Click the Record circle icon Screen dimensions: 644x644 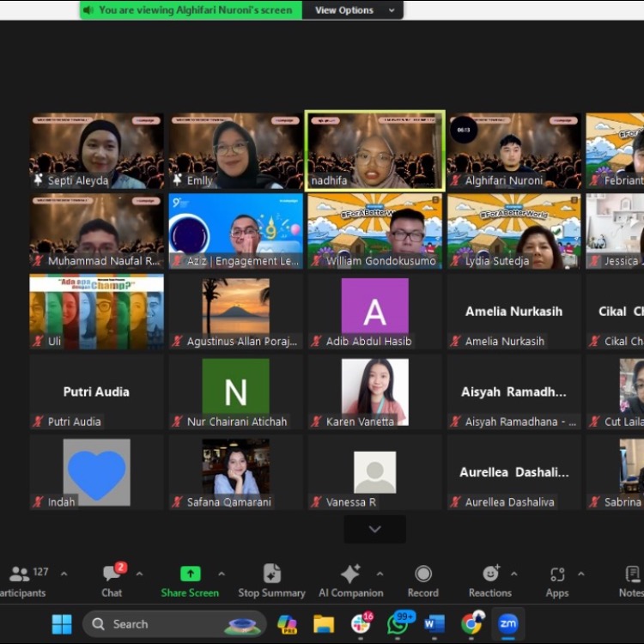coord(423,574)
